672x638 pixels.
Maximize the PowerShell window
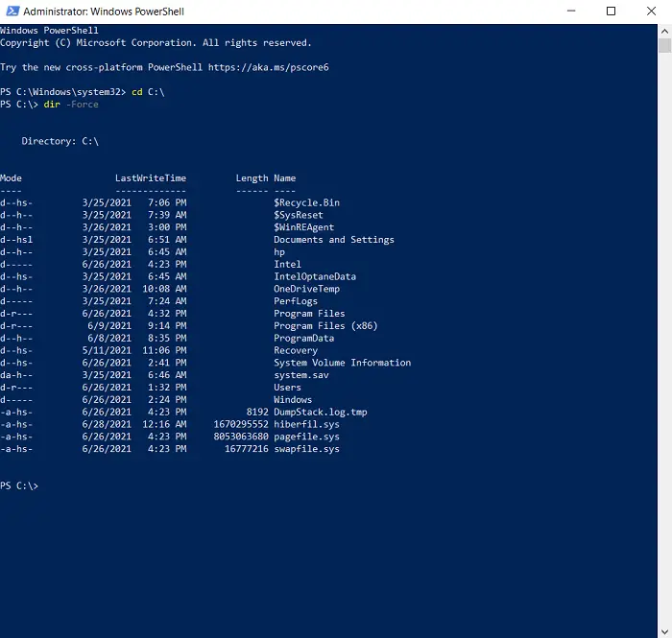click(x=611, y=12)
